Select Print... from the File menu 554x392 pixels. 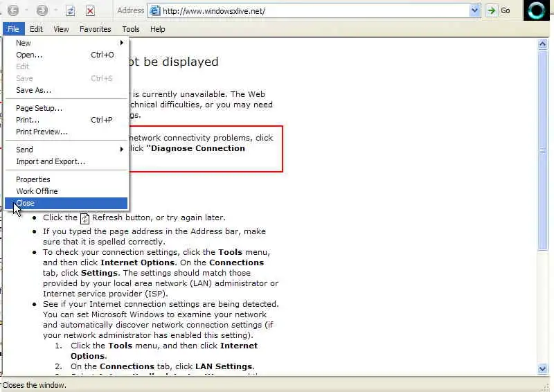66,120
